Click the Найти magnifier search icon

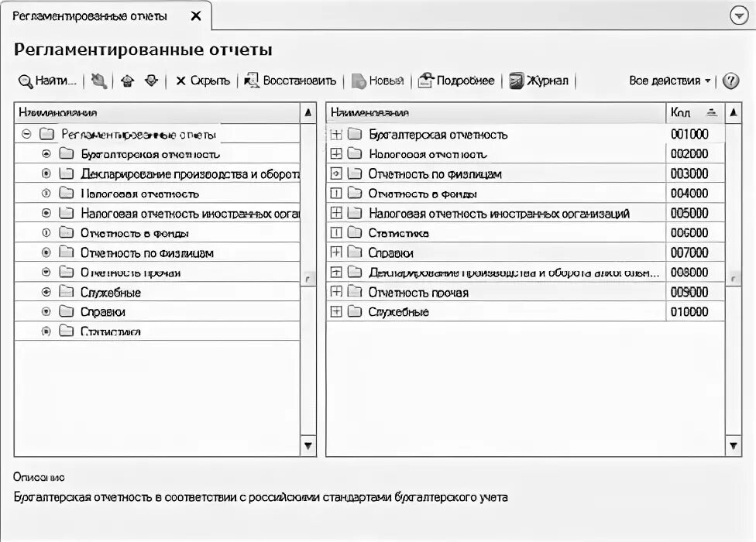[25, 81]
